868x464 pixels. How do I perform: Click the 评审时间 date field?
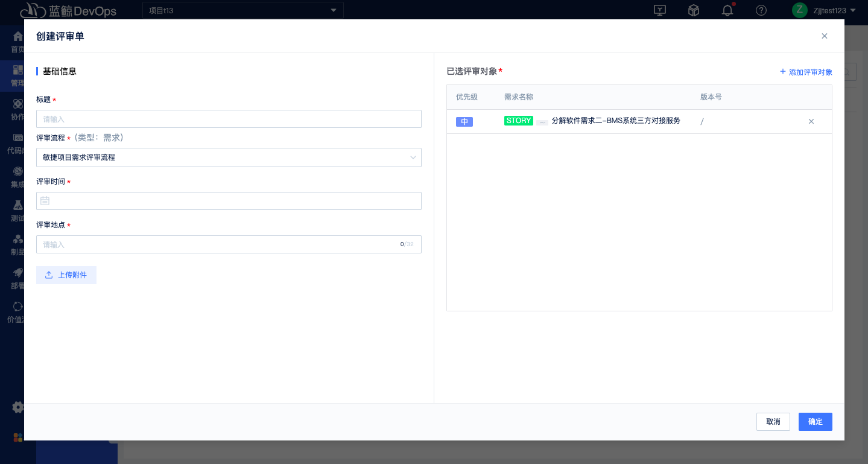click(229, 201)
